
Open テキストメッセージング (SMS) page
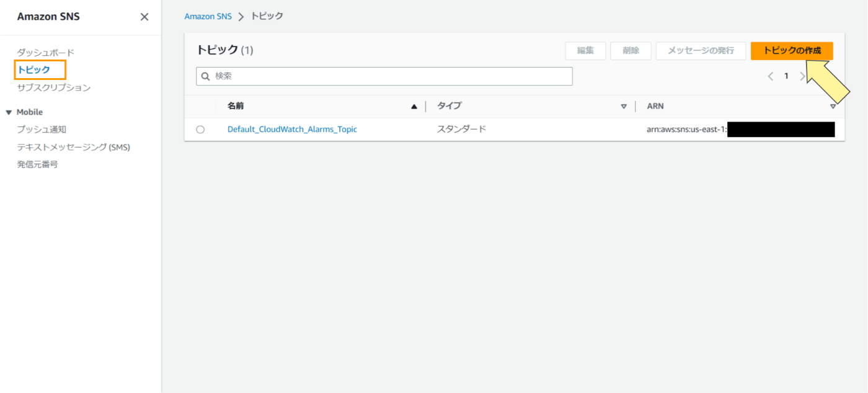click(x=73, y=147)
